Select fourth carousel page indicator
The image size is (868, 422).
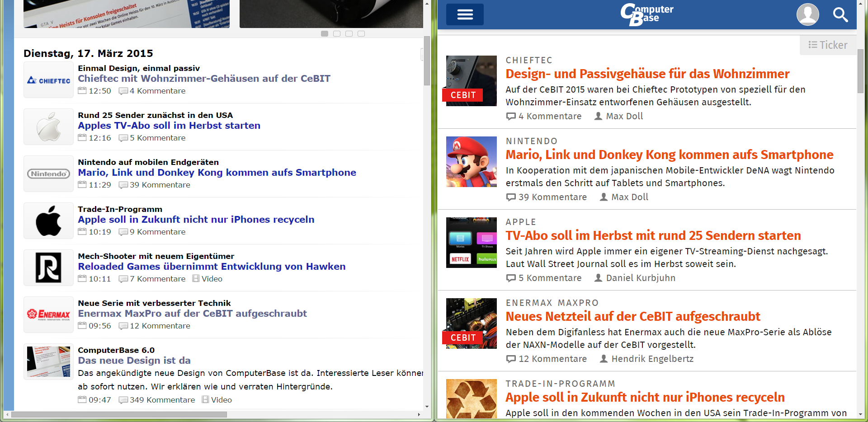[x=361, y=33]
